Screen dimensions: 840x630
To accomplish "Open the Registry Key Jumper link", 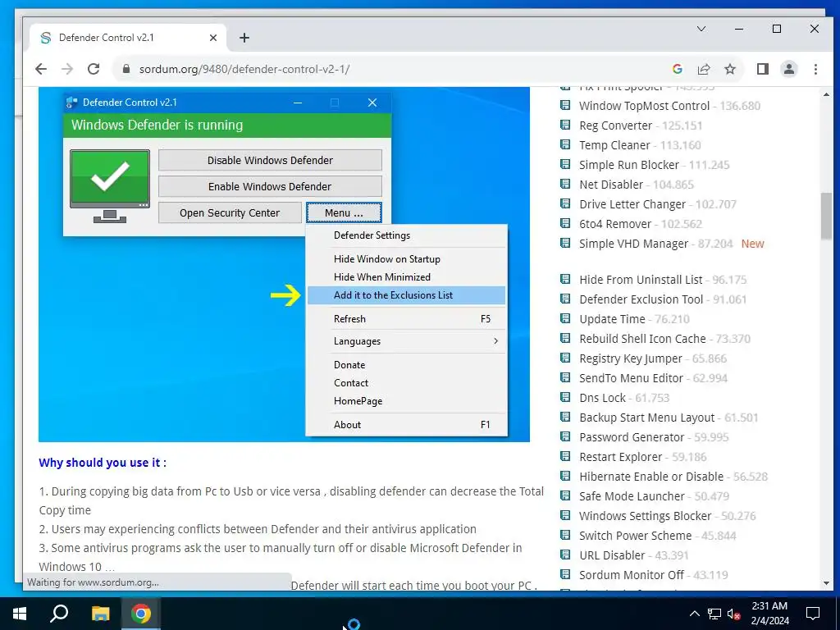I will [x=631, y=358].
